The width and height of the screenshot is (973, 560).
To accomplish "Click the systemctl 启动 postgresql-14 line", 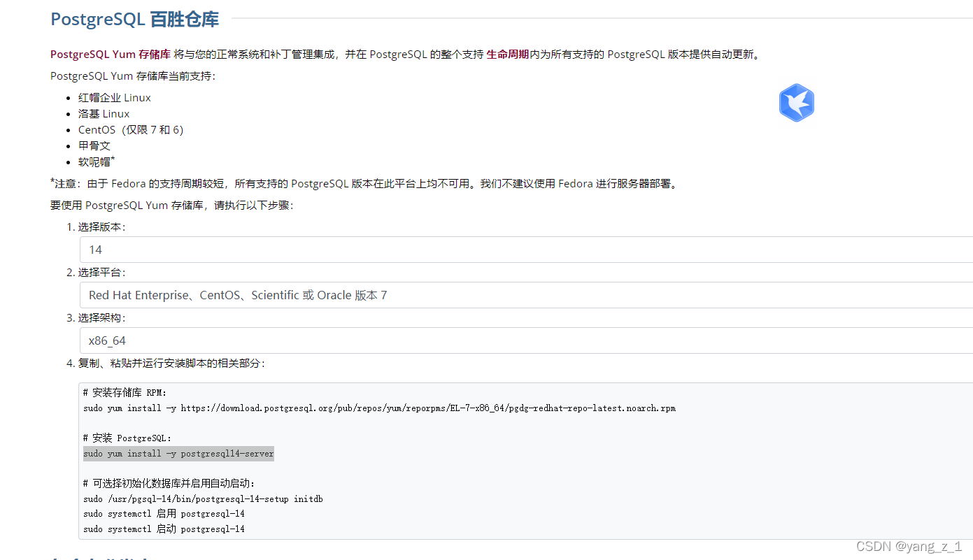I will [164, 529].
